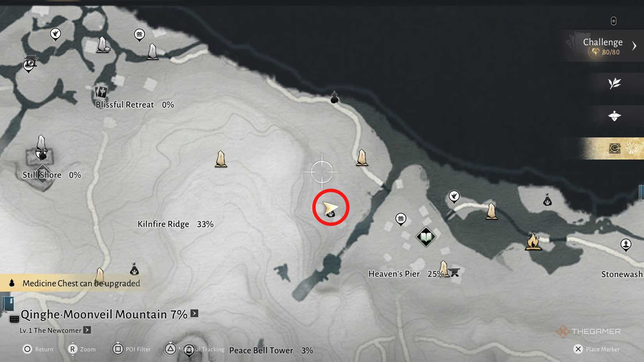Click the POI Filter button

coord(132,349)
